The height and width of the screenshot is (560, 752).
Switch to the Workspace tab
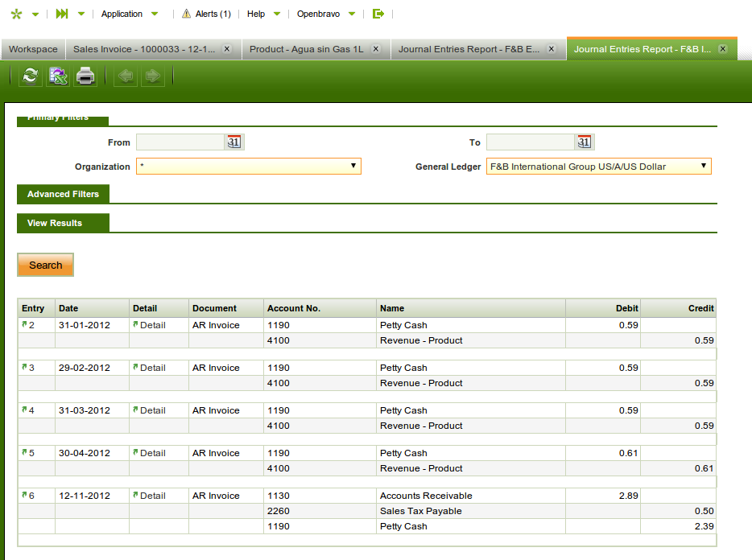pyautogui.click(x=33, y=49)
